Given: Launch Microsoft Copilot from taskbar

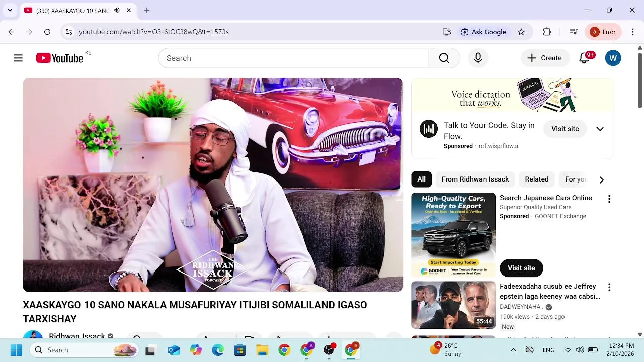Looking at the screenshot, I should 196,350.
